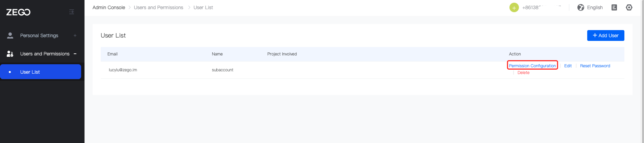Click the Users and Permissions breadcrumb
The height and width of the screenshot is (143, 644).
coord(159,7)
